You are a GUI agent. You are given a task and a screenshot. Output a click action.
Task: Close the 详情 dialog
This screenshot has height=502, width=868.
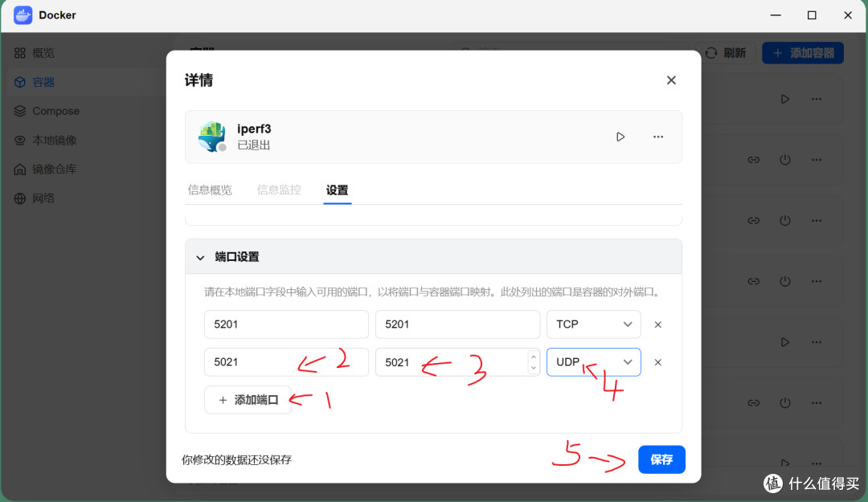(671, 80)
